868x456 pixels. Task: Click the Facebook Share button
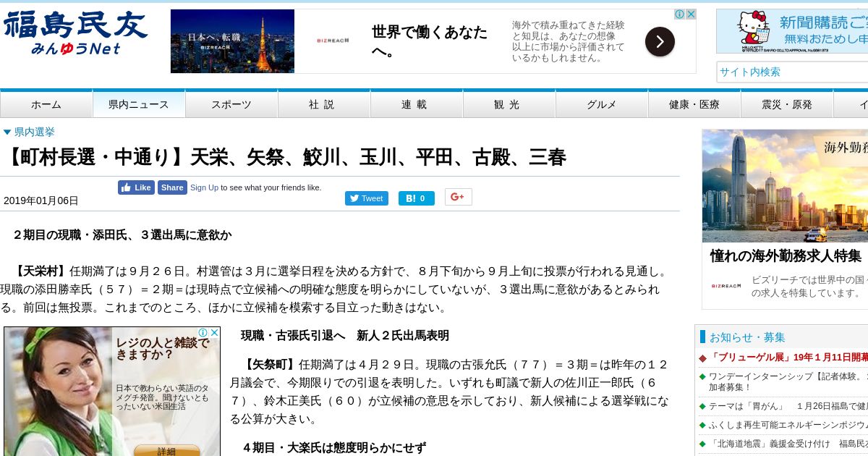pos(172,187)
